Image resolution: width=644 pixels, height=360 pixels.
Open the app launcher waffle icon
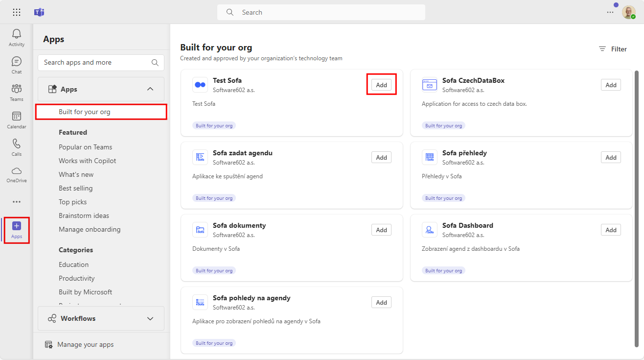[17, 12]
